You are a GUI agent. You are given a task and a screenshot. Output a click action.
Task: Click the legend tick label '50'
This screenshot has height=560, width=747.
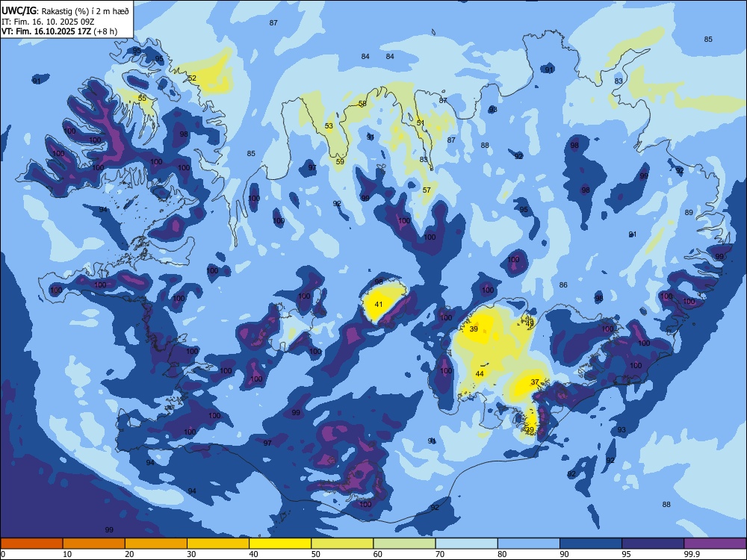(315, 554)
